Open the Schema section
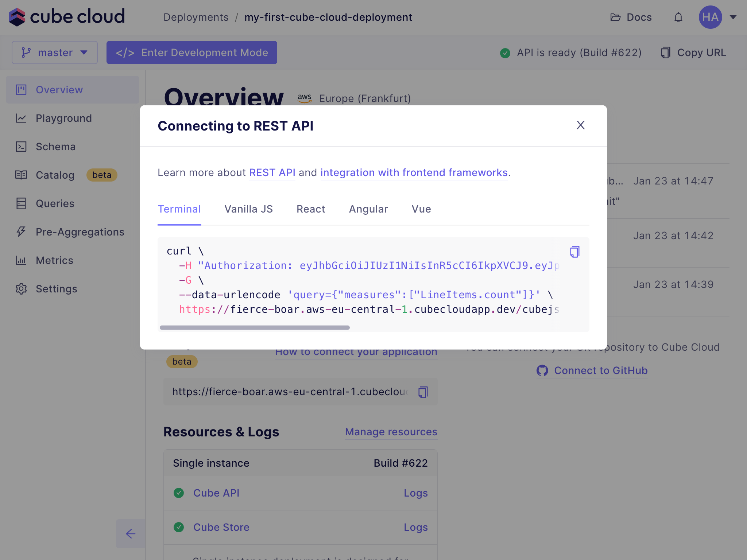The height and width of the screenshot is (560, 747). (x=55, y=147)
